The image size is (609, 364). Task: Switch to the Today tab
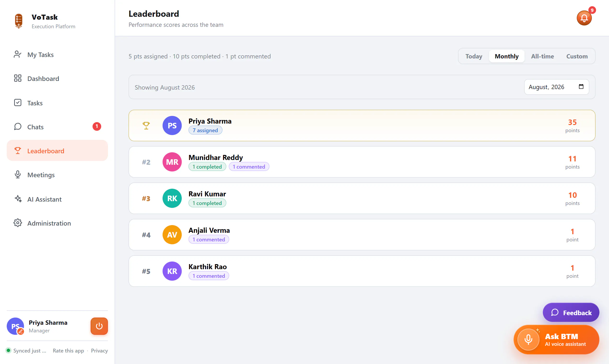point(474,56)
